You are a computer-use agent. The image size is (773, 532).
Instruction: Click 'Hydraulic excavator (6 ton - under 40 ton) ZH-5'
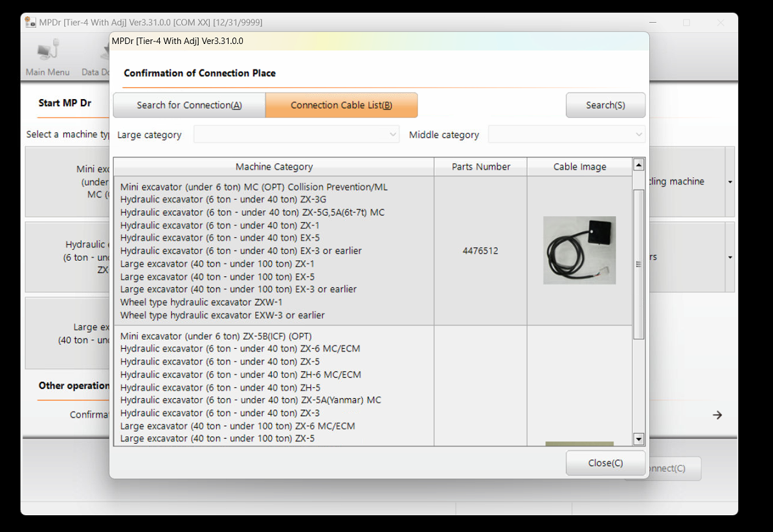[x=220, y=388]
